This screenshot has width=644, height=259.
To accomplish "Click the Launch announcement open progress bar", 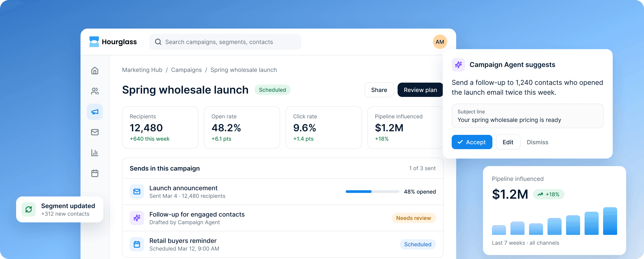I will click(372, 192).
